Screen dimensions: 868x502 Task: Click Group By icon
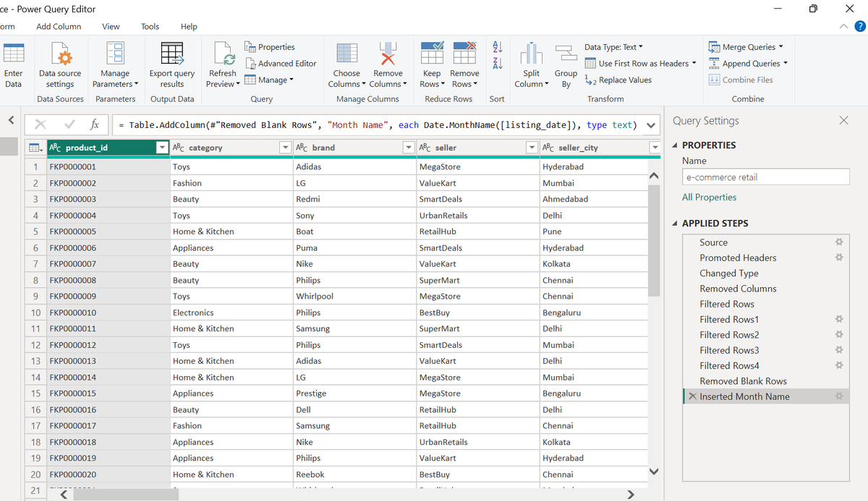point(566,54)
